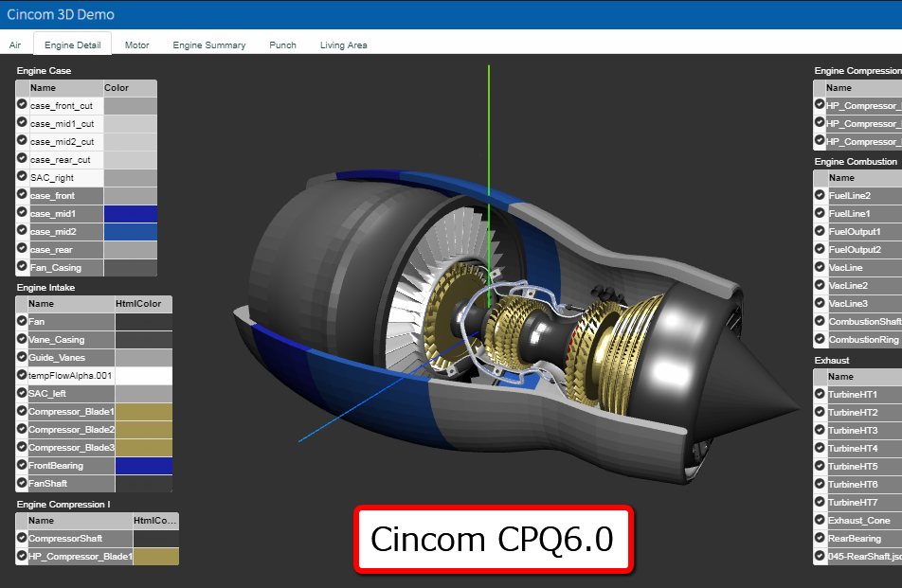The height and width of the screenshot is (588, 902).
Task: Toggle the checkmark icon for case_front_cut
Action: coord(22,105)
